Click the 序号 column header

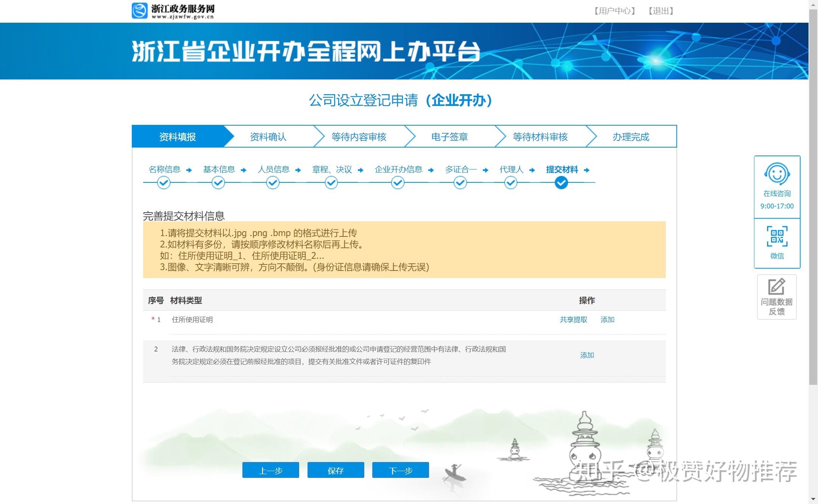click(156, 300)
